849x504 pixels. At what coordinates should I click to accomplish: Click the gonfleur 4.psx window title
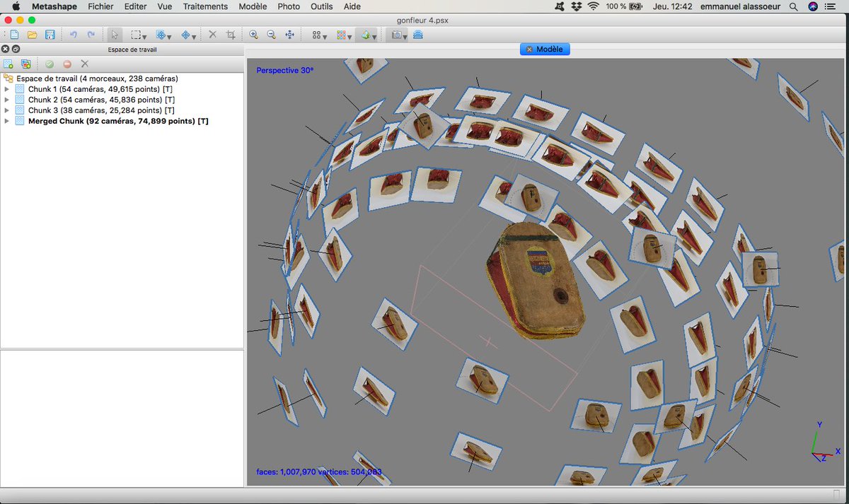pyautogui.click(x=424, y=20)
